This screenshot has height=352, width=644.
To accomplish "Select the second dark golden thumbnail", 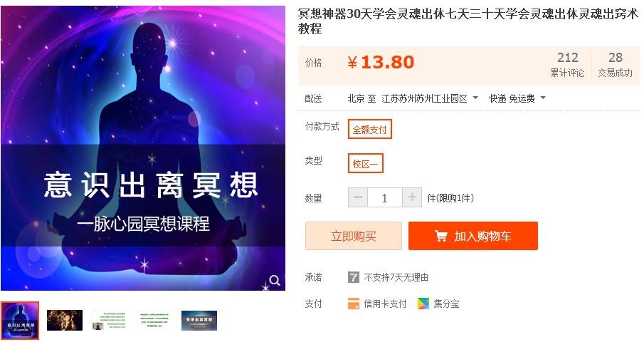I will [65, 321].
